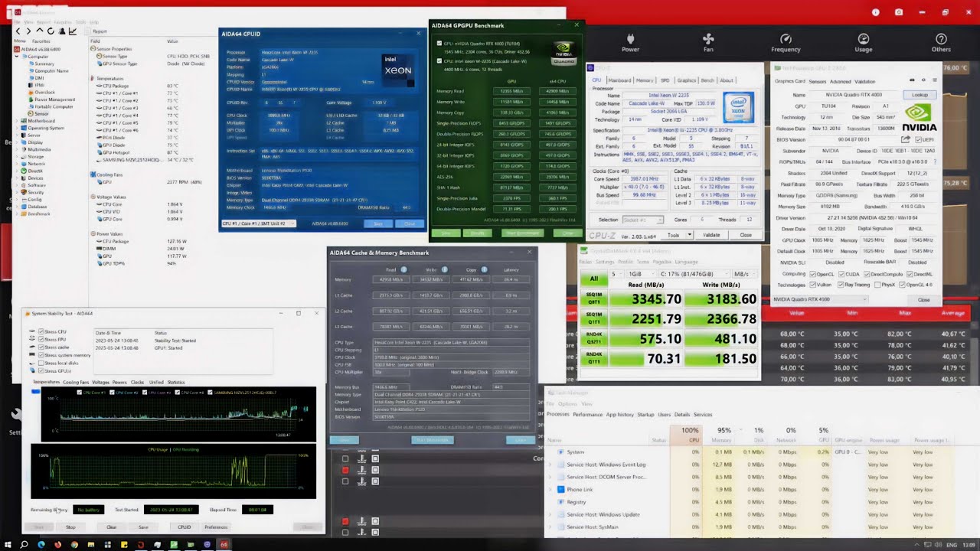Open GPU-Z hamburger menu icon
This screenshot has height=551, width=980.
[935, 80]
